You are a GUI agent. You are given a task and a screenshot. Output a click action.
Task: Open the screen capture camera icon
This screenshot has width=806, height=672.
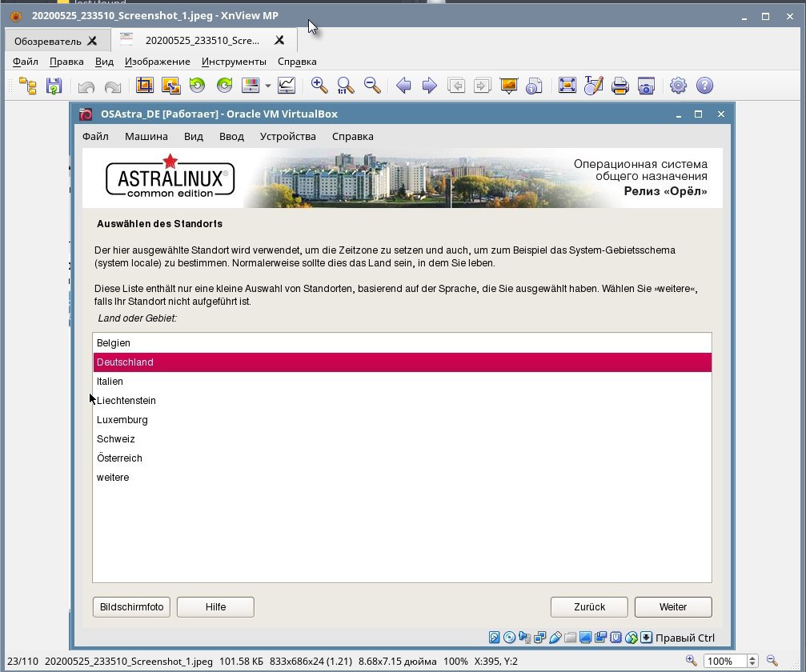646,86
